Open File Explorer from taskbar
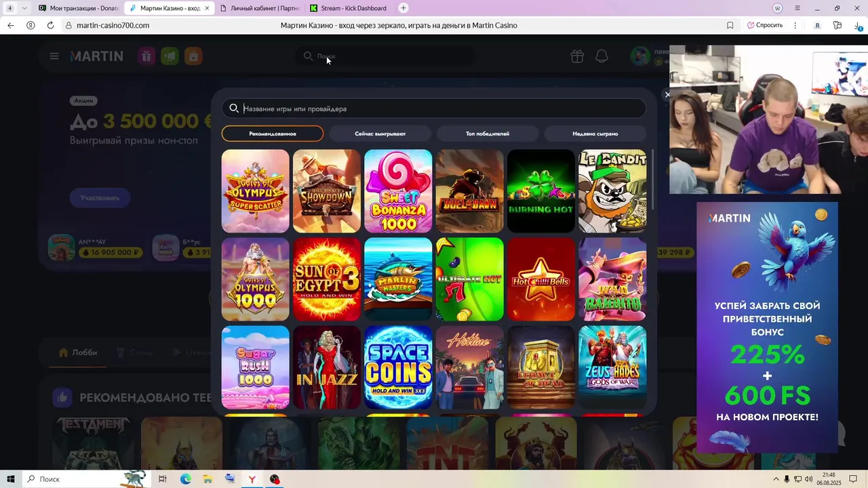Image resolution: width=868 pixels, height=488 pixels. 208,479
